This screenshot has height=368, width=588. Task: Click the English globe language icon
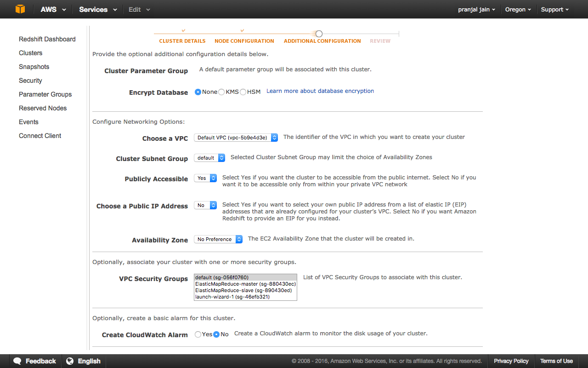point(70,361)
